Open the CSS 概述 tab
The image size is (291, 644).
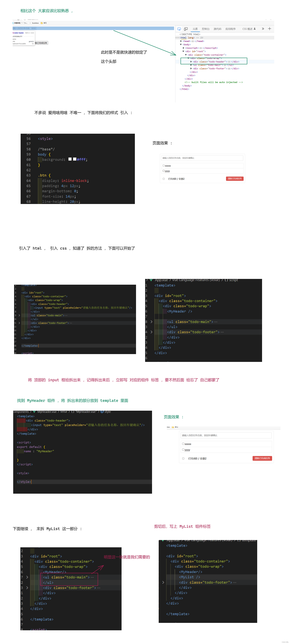coord(249,29)
